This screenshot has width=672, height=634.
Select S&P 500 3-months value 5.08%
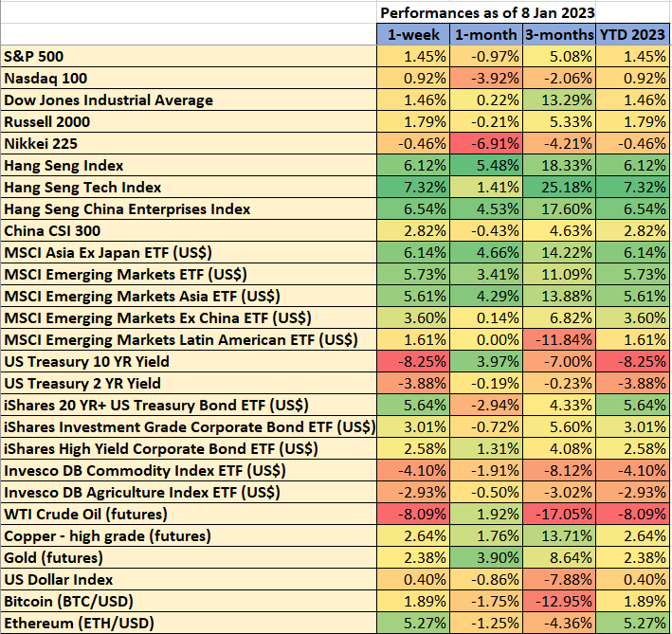tap(559, 57)
